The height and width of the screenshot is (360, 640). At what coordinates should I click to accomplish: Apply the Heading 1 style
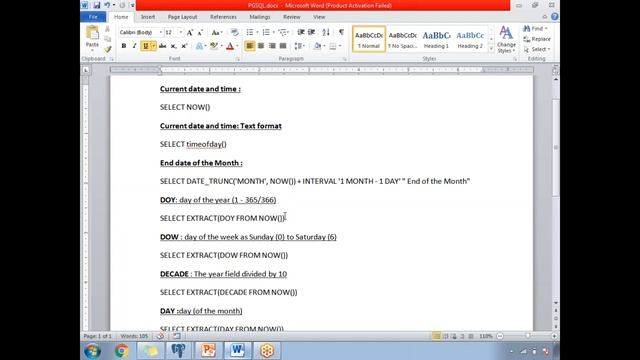point(436,39)
